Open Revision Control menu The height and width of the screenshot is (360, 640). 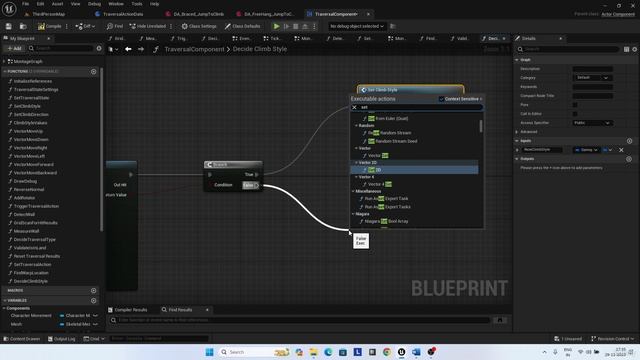point(613,339)
